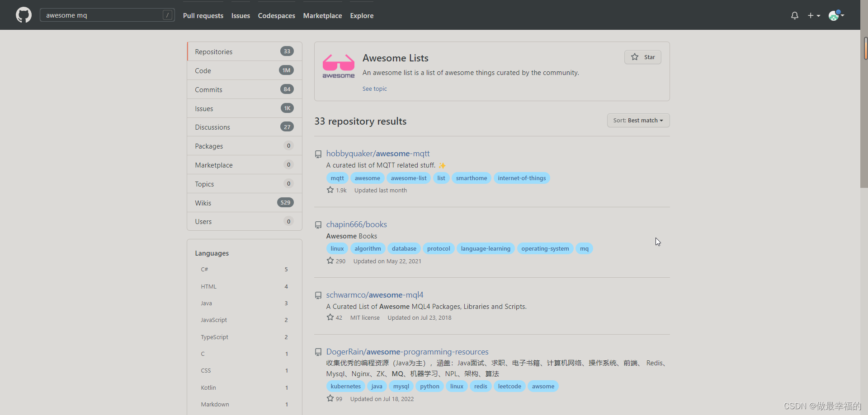Click the redis topic tag

pos(481,386)
